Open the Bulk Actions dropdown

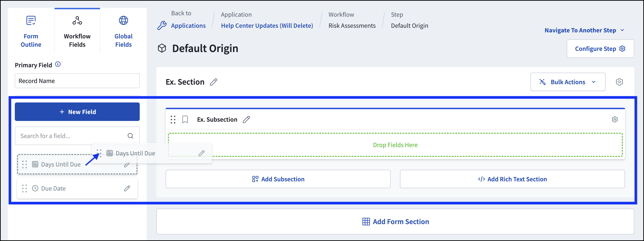[568, 82]
